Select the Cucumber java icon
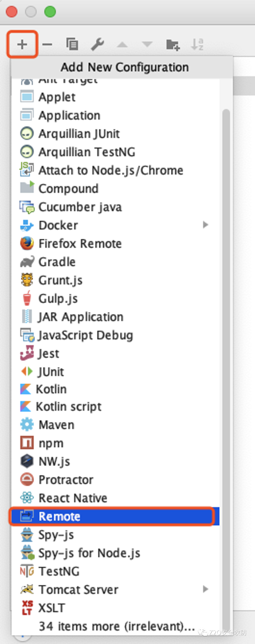255x644 pixels. click(x=27, y=207)
